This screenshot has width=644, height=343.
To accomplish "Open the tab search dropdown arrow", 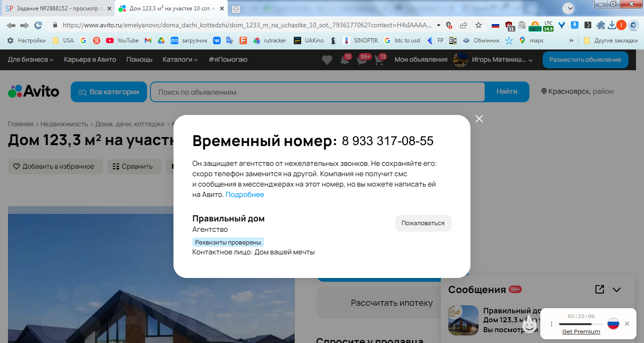I will pyautogui.click(x=569, y=8).
